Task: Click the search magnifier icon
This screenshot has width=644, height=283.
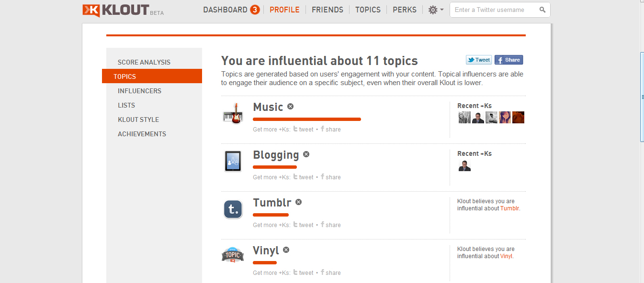Action: [x=542, y=10]
